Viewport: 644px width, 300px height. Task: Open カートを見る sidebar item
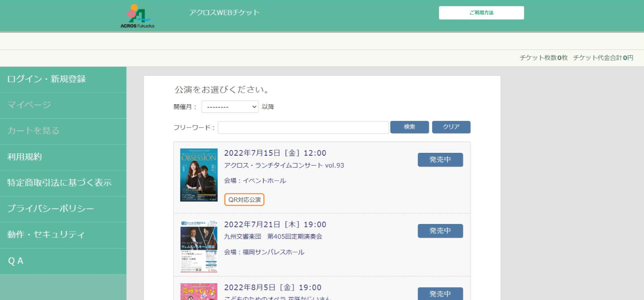pyautogui.click(x=63, y=131)
